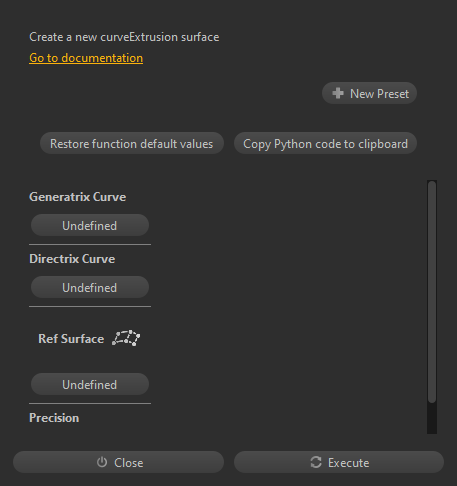Screen dimensions: 457x486
Task: Execute the curveExtrusion function
Action: pyautogui.click(x=339, y=462)
